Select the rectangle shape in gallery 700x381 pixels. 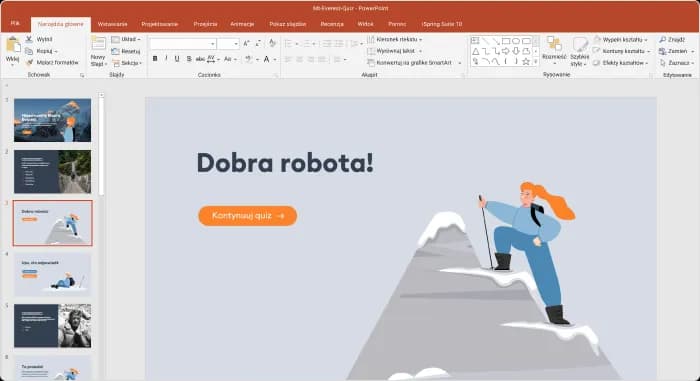point(506,41)
